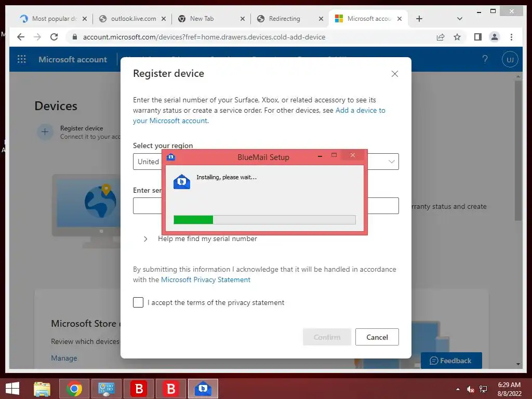This screenshot has height=399, width=532.
Task: Open File Explorer from taskbar
Action: point(42,389)
